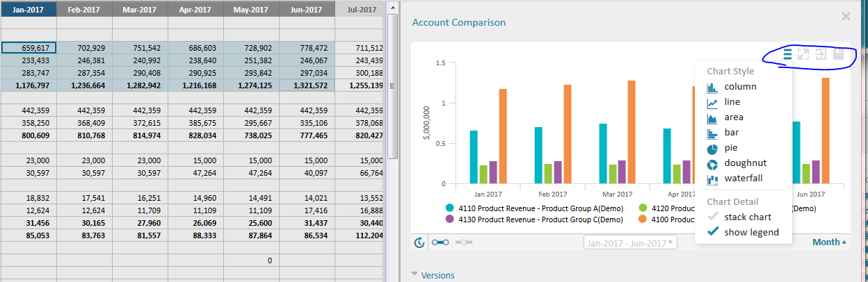
Task: Click the Jan-2017 column header
Action: 29,10
